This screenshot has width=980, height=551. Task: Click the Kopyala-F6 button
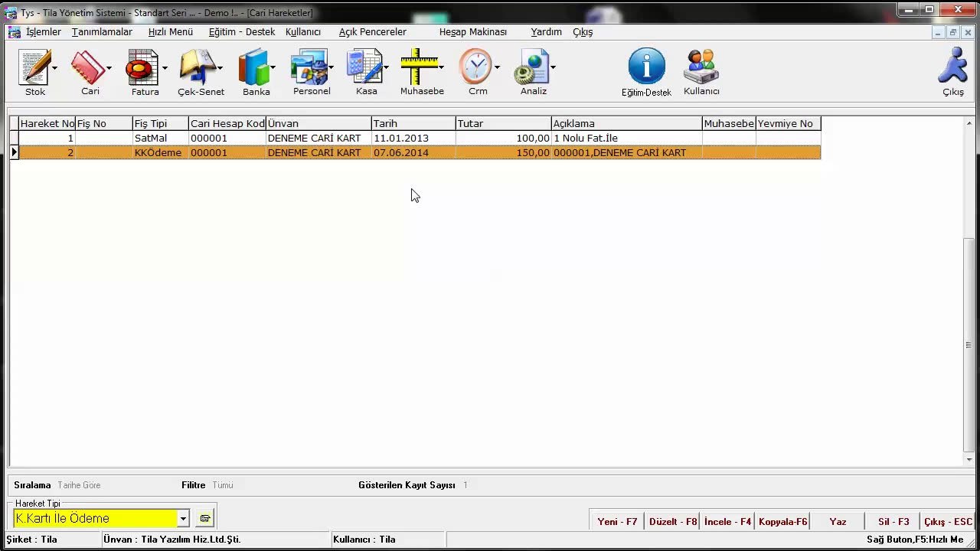783,521
